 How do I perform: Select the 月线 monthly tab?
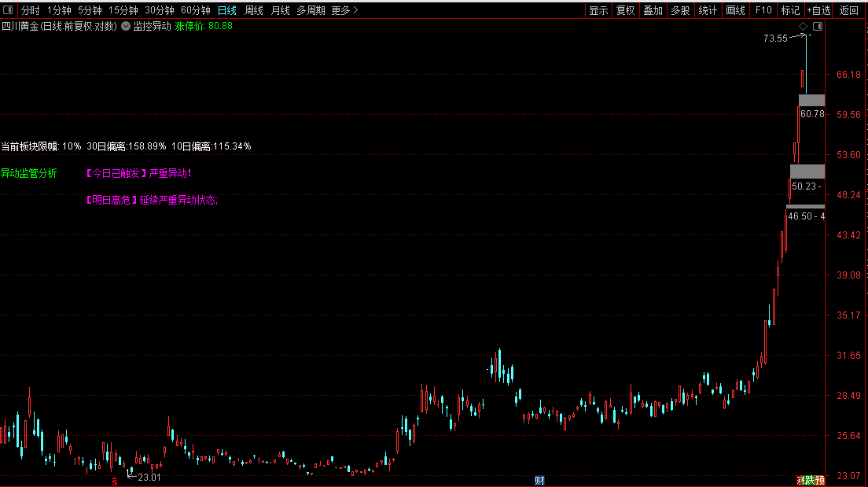280,10
